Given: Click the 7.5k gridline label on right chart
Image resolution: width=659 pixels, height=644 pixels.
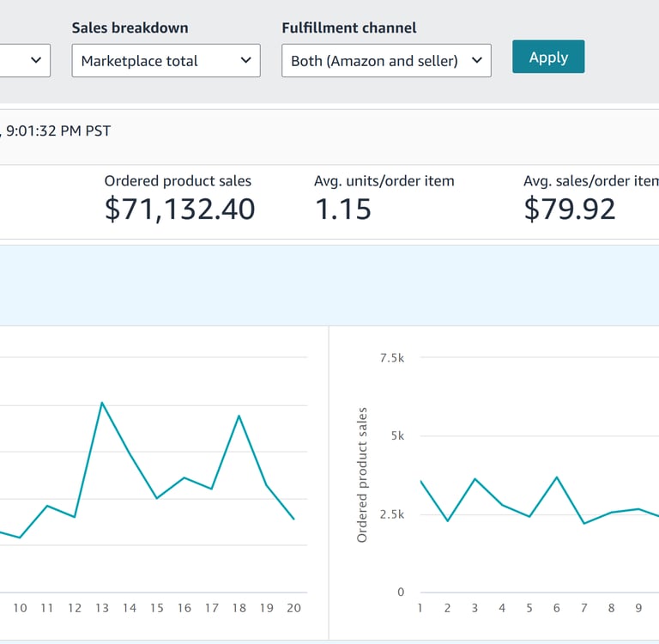Looking at the screenshot, I should [391, 357].
